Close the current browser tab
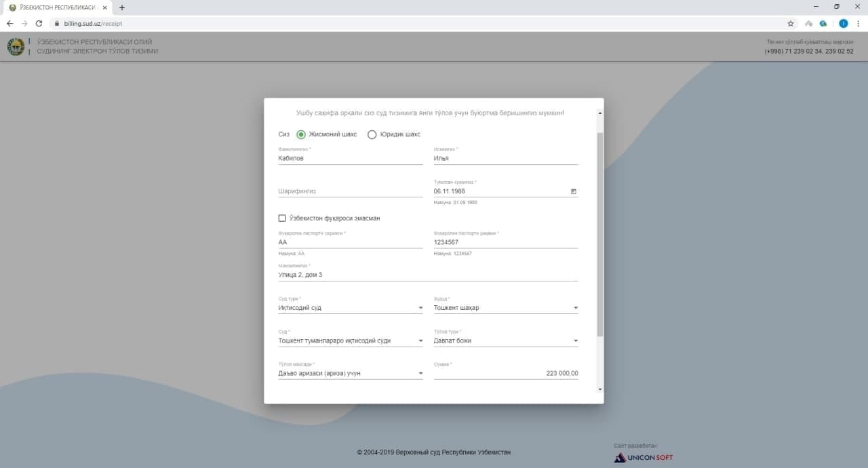Viewport: 868px width, 468px height. coord(104,7)
